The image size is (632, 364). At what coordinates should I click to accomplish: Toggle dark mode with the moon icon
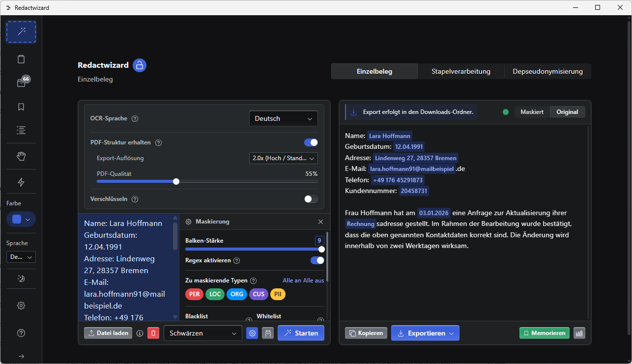pyautogui.click(x=21, y=279)
